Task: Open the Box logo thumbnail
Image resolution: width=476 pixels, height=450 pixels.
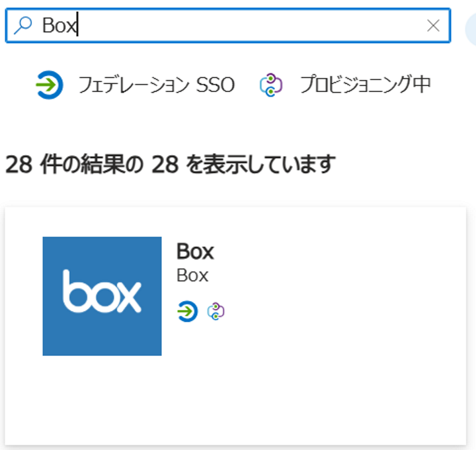Action: click(102, 296)
